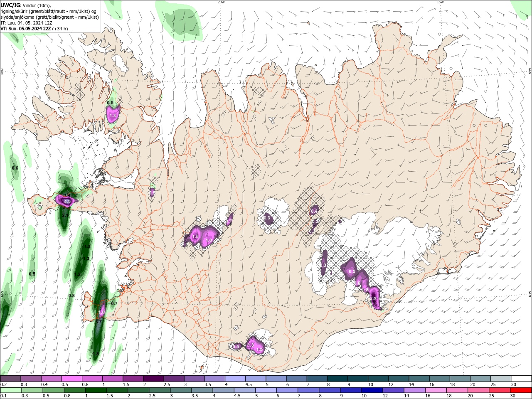Select the medium green 0.5–0.8 rain swatch
The height and width of the screenshot is (399, 532).
(53, 390)
